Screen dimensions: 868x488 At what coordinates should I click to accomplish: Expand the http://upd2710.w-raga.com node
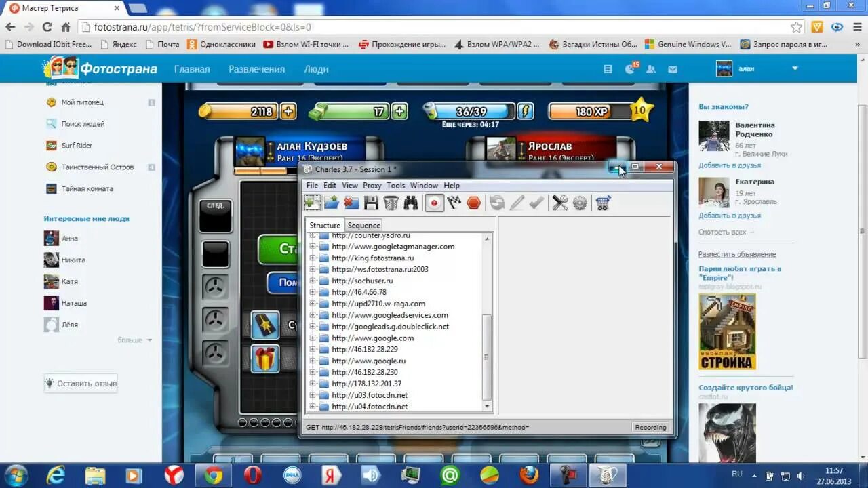tap(313, 304)
